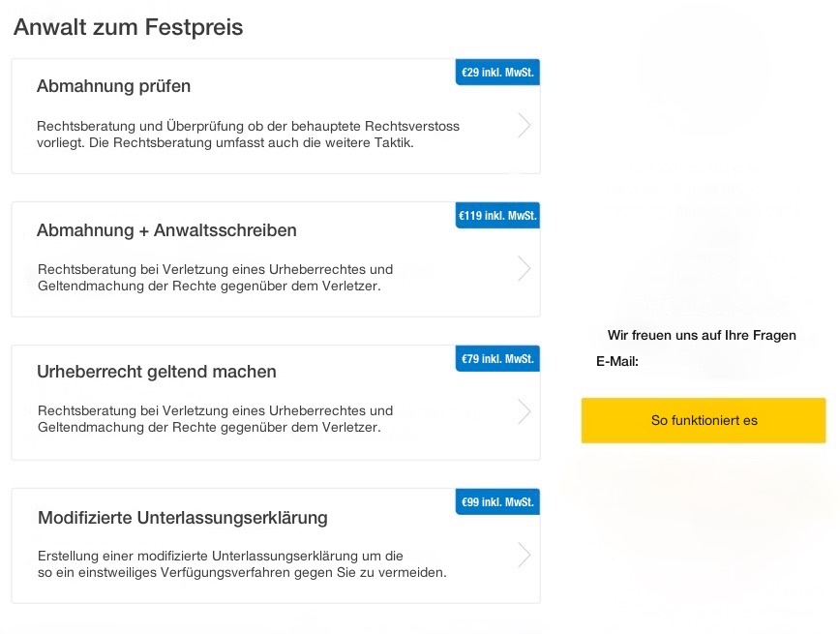The image size is (840, 634).
Task: Open the Abmahnung prüfen heading
Action: tap(113, 86)
